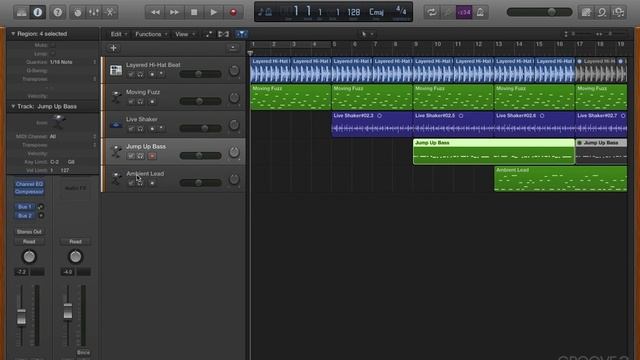Screen dimensions: 640x360
Task: Fast forward with the transport button
Action: 174,12
